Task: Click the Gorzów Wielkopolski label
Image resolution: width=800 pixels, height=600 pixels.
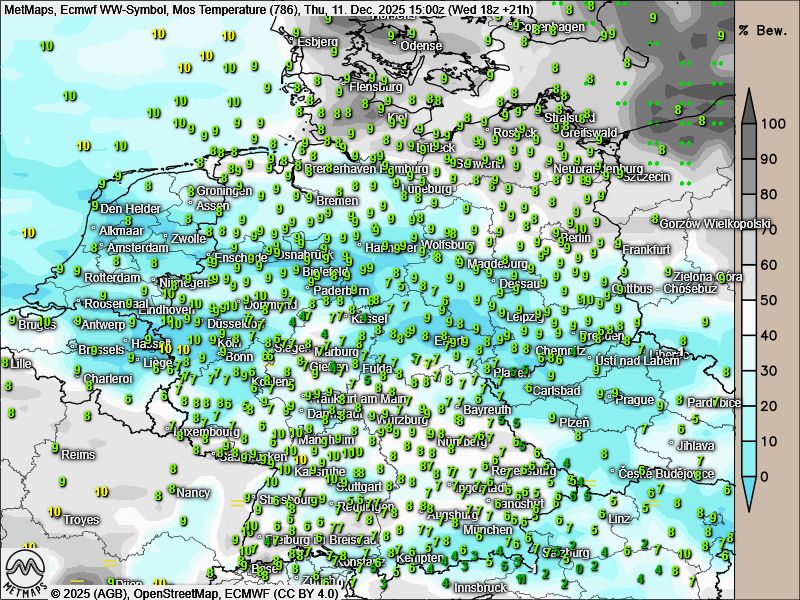Action: (x=716, y=224)
